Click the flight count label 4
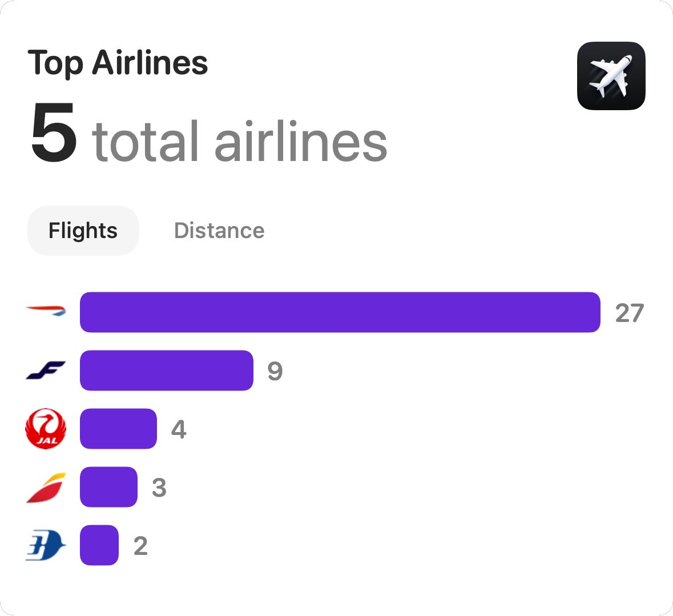Viewport: 673px width, 616px height. pyautogui.click(x=179, y=429)
